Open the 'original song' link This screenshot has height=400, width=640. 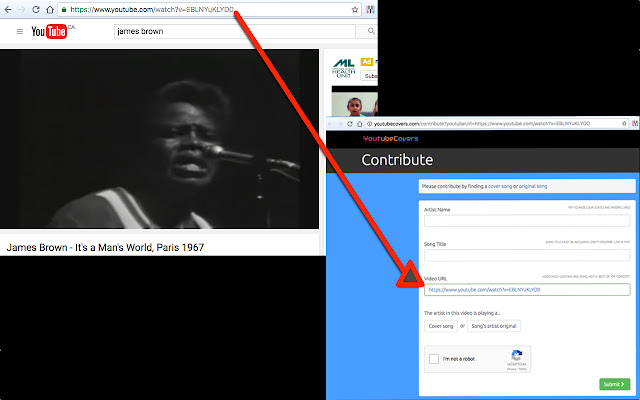pos(533,186)
